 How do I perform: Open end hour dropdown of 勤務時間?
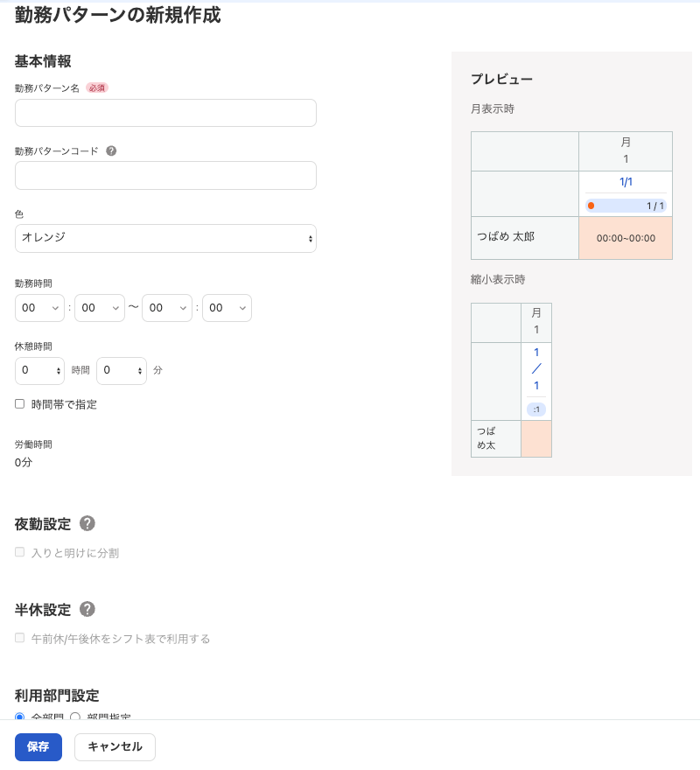coord(167,308)
